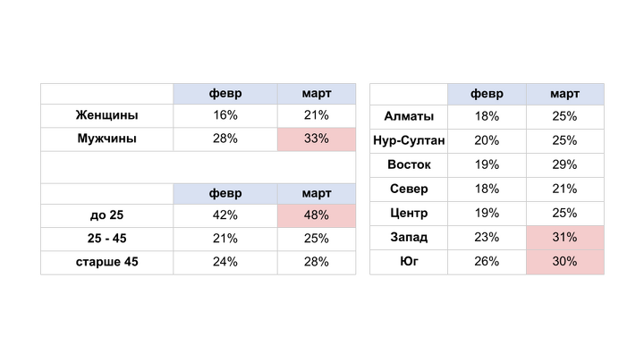The width and height of the screenshot is (644, 362).
Task: Select the март header in regions table
Action: (564, 94)
